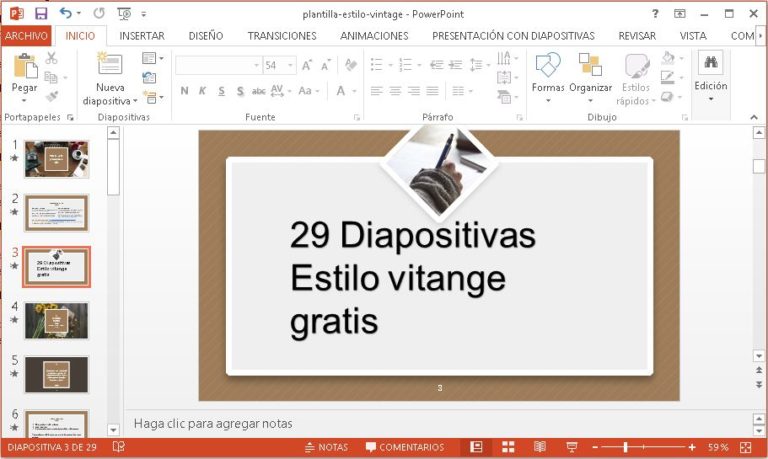Decrease font size with small A icon
768x459 pixels.
tap(325, 65)
